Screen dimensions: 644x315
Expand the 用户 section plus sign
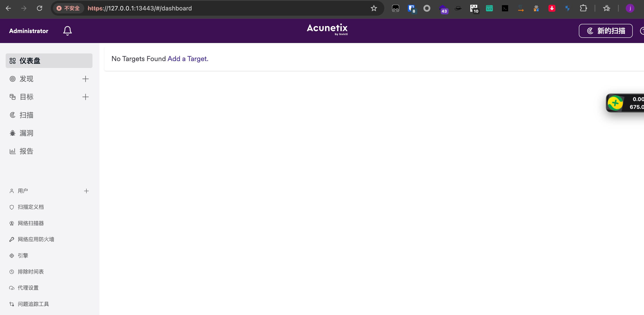click(86, 191)
